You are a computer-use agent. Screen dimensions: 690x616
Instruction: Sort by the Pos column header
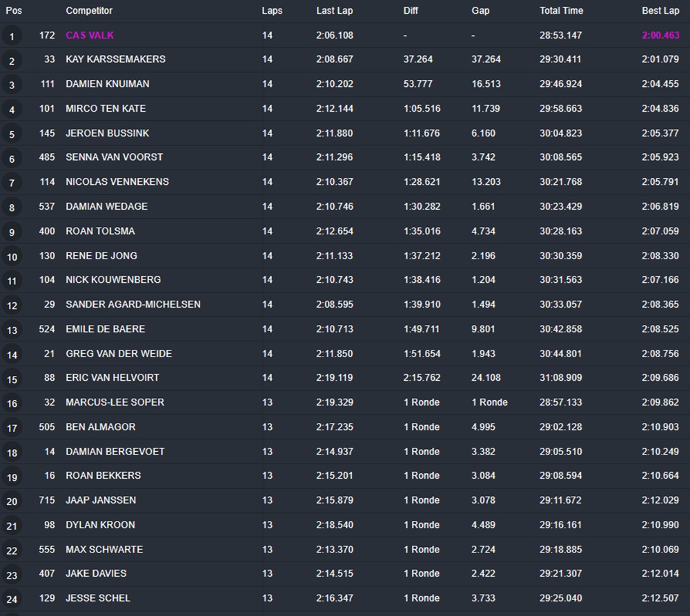coord(14,10)
